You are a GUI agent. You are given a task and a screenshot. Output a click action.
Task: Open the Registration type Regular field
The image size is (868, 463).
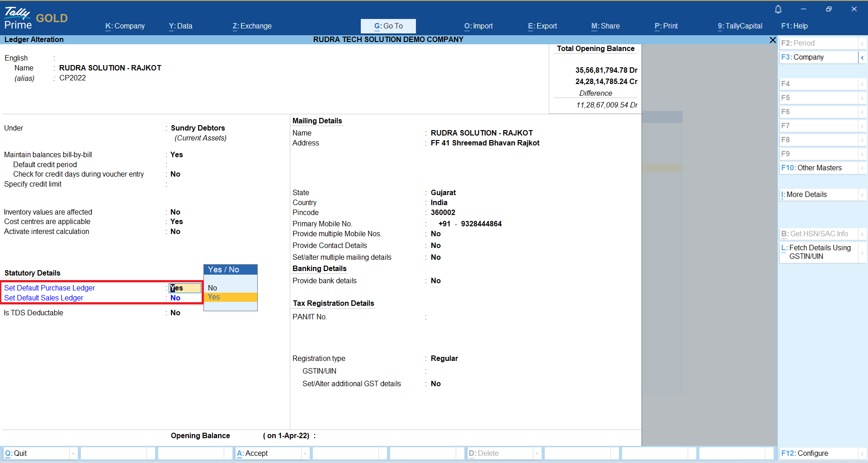point(444,359)
